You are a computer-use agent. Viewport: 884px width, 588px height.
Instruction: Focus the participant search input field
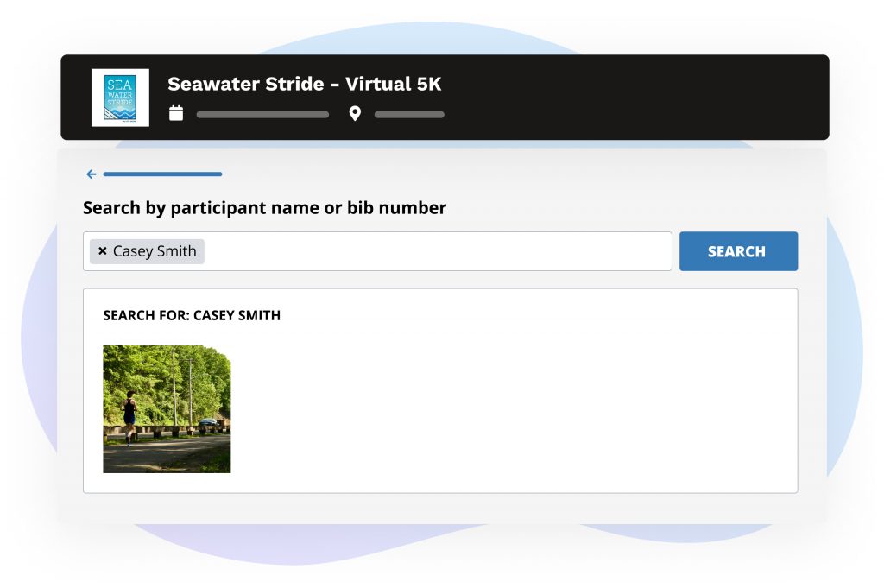[x=432, y=251]
